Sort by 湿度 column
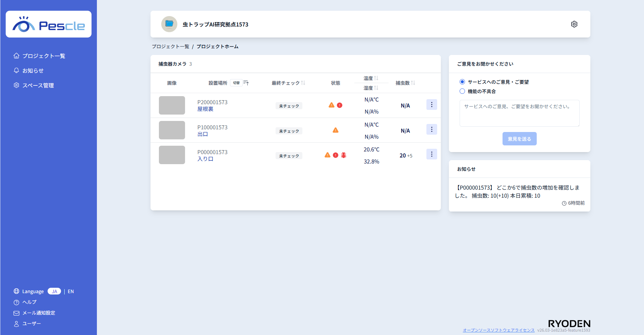 [x=376, y=88]
